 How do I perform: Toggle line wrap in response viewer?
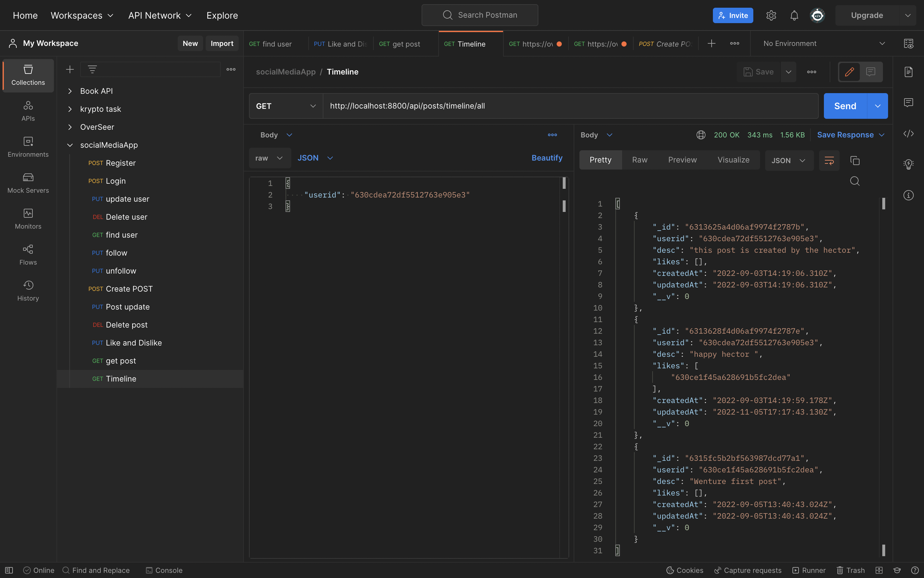point(829,161)
